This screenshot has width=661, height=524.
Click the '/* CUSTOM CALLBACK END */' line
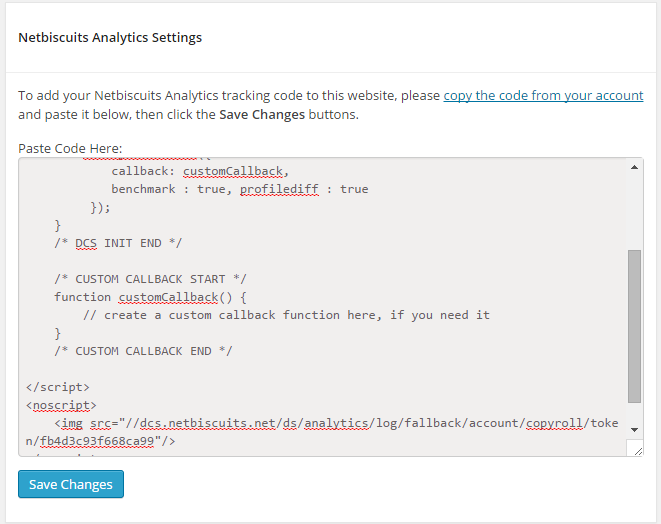point(143,351)
